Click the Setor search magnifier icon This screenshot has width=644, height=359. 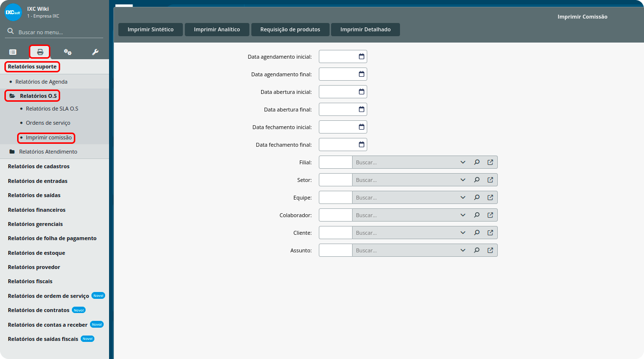(x=476, y=179)
